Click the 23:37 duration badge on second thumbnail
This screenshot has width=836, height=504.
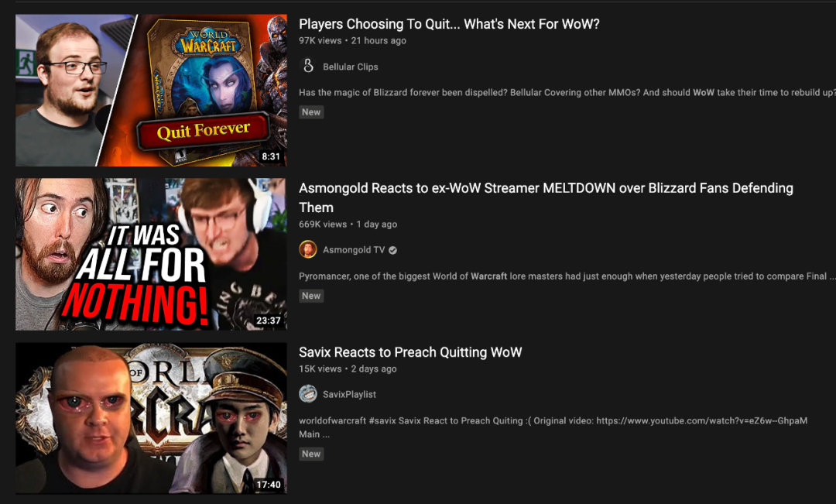[x=269, y=321]
